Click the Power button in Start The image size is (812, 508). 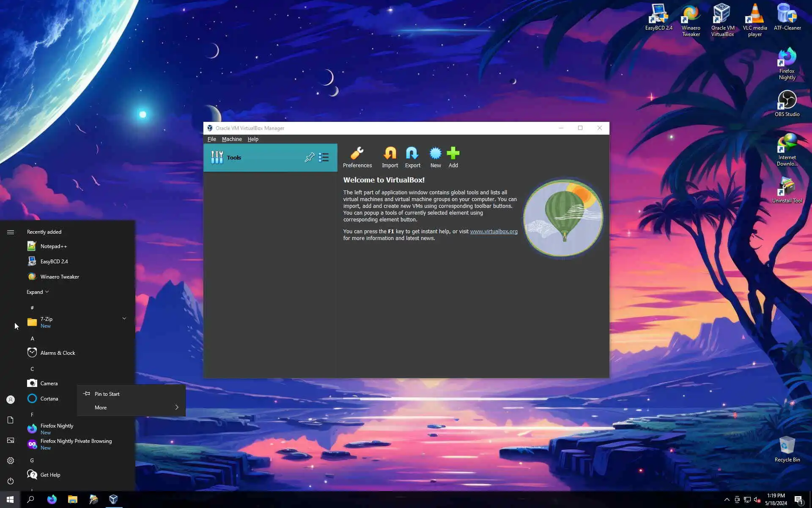click(11, 481)
